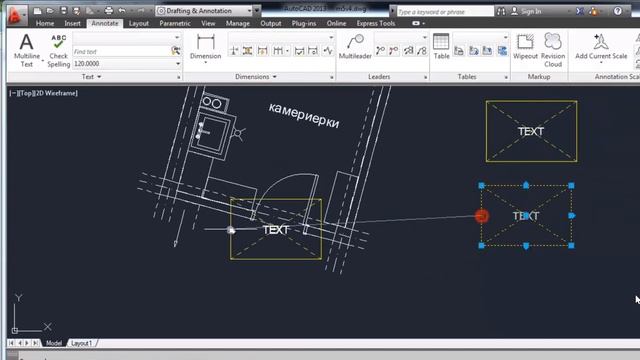This screenshot has width=640, height=360.
Task: Open the Output ribbon tab
Action: tap(271, 24)
